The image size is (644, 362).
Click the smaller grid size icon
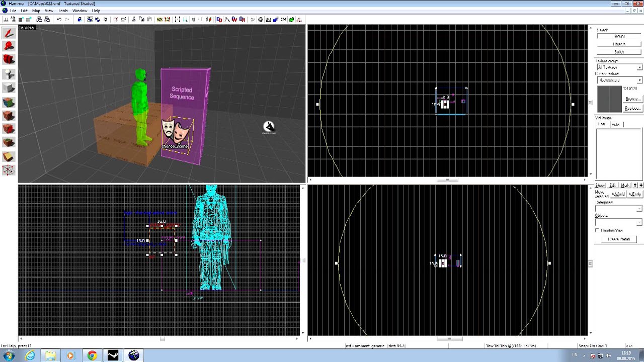(x=21, y=20)
